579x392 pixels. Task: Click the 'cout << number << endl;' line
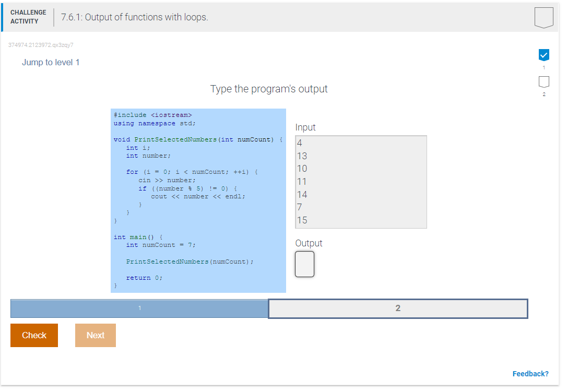click(x=198, y=196)
